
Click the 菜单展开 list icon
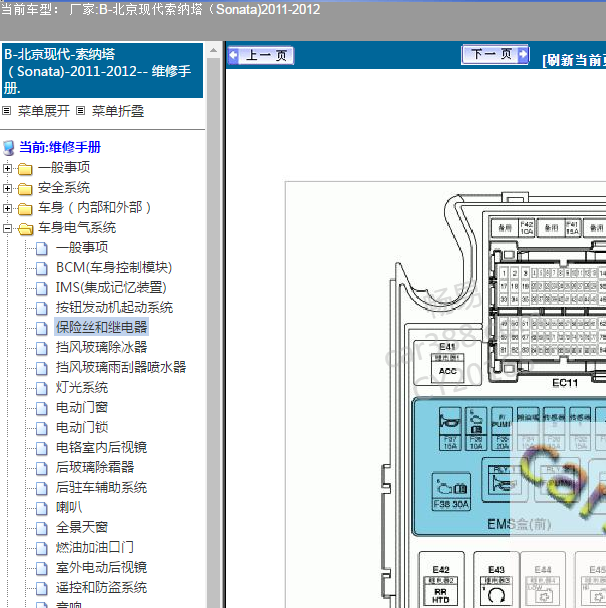7,111
